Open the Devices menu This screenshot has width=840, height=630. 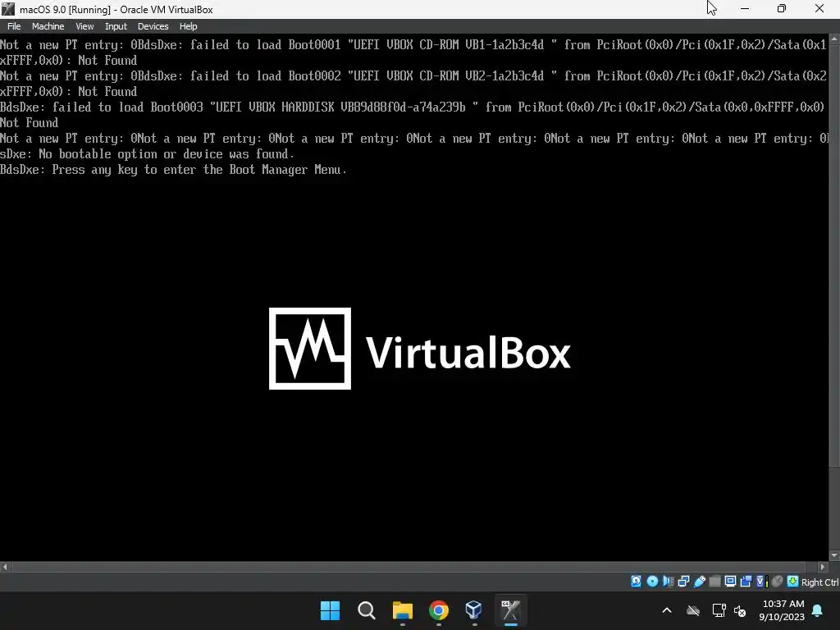click(153, 26)
